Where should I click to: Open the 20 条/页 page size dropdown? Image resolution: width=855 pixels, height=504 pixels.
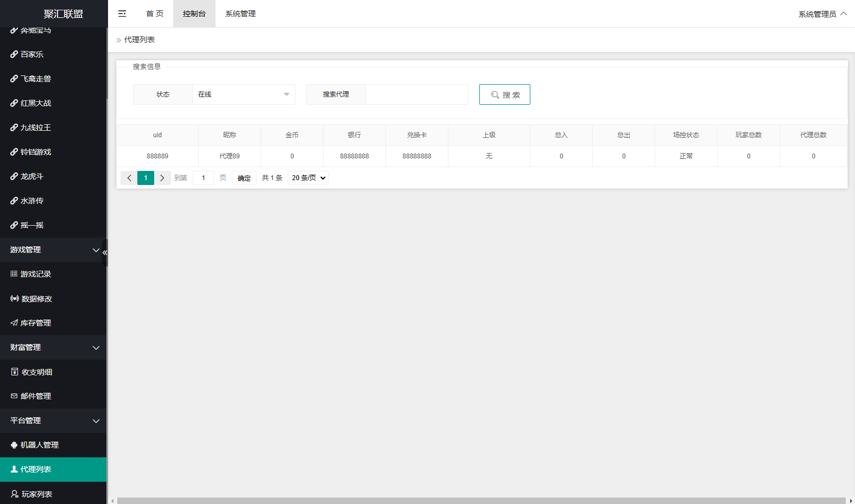pyautogui.click(x=308, y=178)
